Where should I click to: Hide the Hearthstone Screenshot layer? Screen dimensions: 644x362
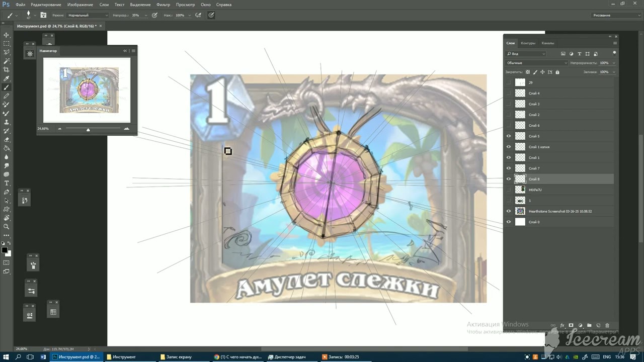(x=509, y=211)
